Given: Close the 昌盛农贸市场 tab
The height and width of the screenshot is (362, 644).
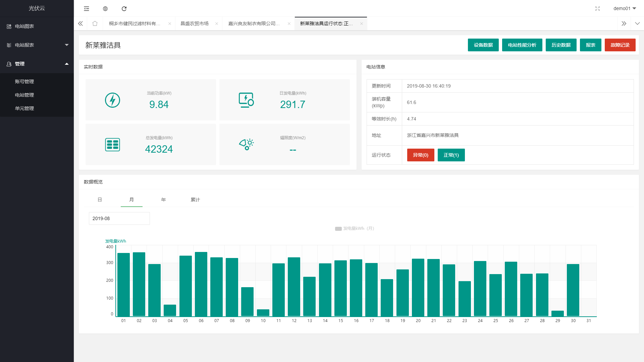Looking at the screenshot, I should (x=217, y=23).
